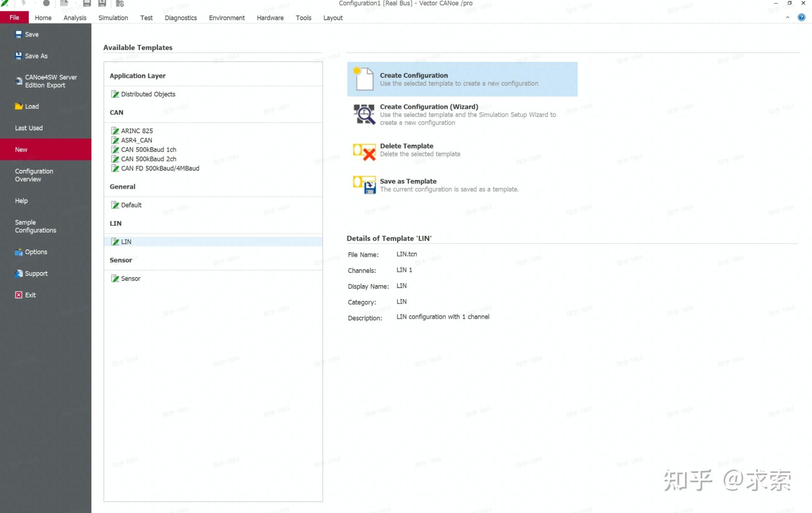This screenshot has height=513, width=812.
Task: Choose the Distributed Objects template
Action: coord(148,94)
